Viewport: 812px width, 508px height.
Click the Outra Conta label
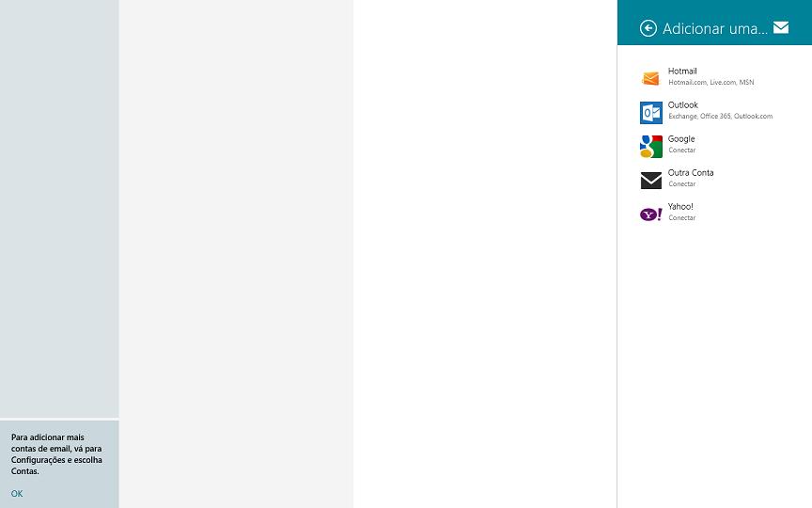[x=691, y=172]
